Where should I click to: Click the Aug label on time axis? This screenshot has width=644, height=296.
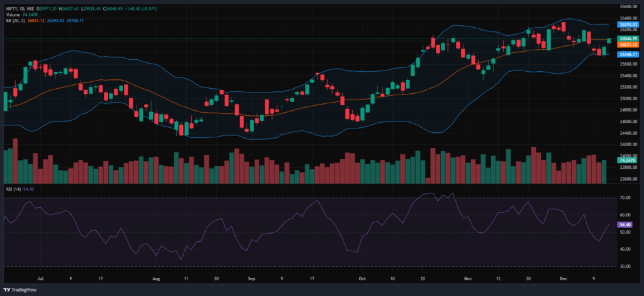coord(156,278)
